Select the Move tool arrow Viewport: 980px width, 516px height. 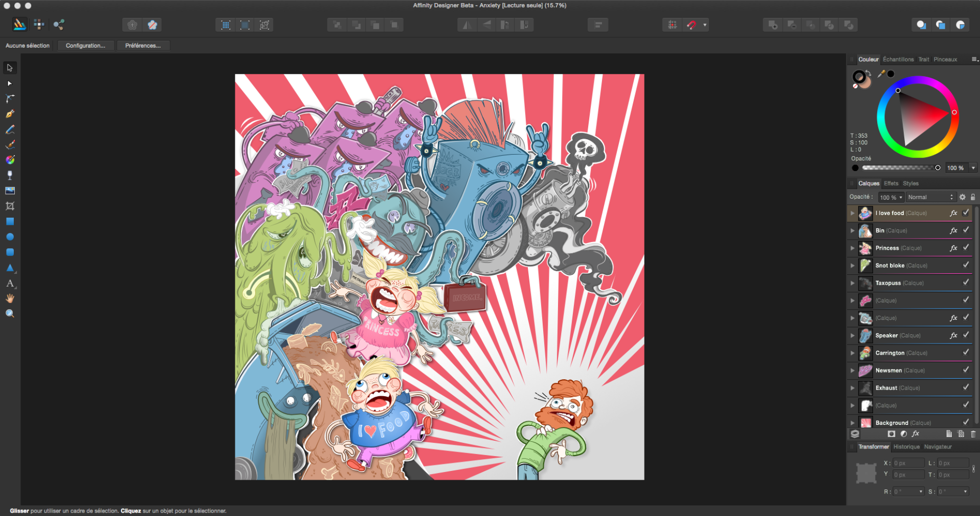pyautogui.click(x=10, y=68)
